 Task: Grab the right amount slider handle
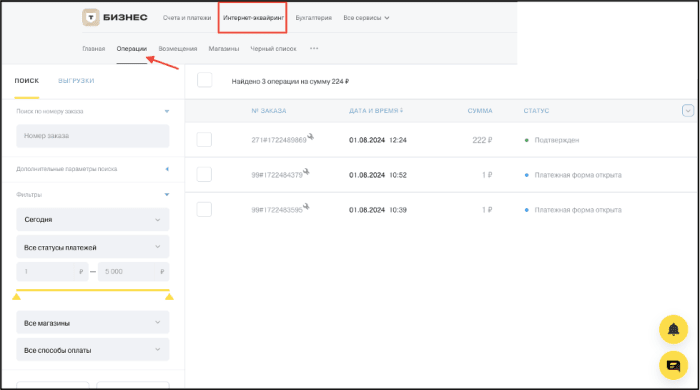(x=169, y=296)
